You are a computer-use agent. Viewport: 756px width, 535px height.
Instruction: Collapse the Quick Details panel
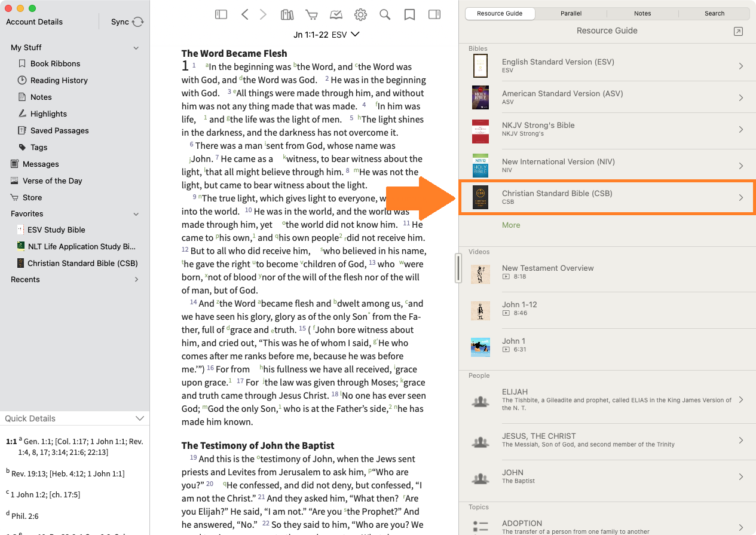(x=140, y=418)
